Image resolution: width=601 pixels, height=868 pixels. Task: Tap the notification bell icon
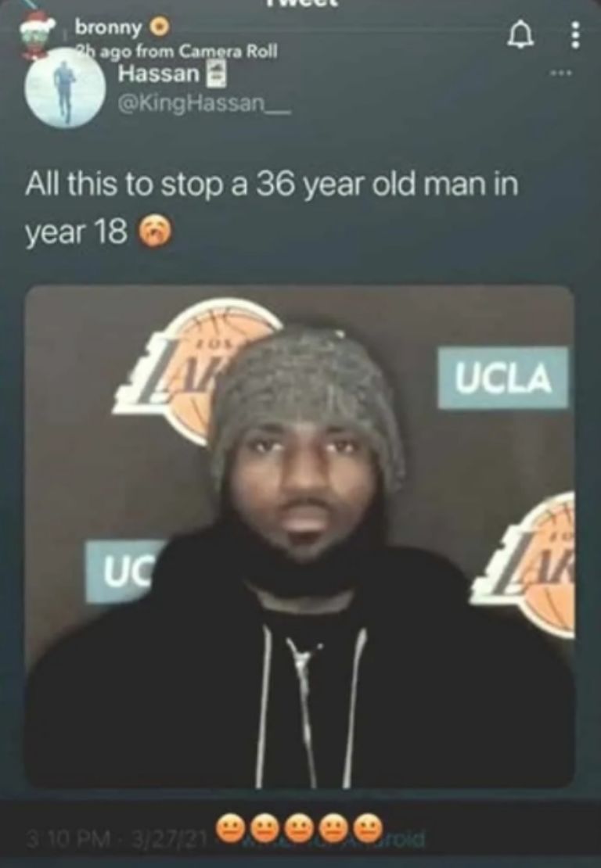[x=517, y=38]
